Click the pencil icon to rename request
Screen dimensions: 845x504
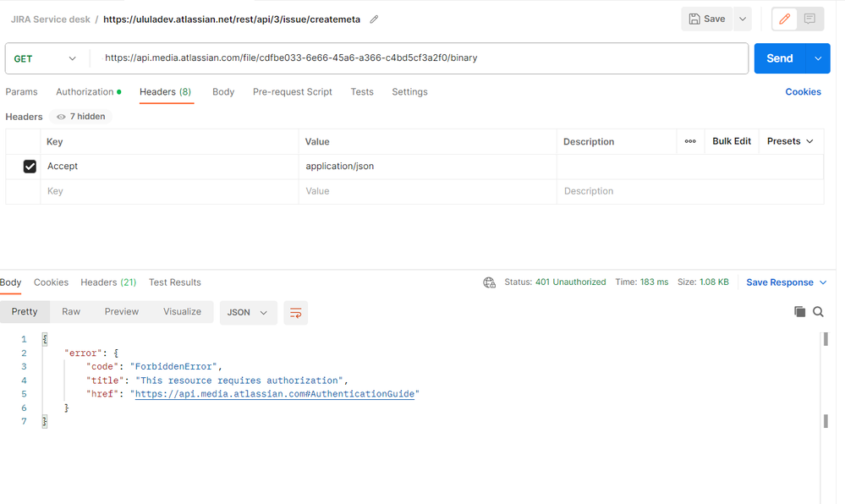tap(374, 19)
